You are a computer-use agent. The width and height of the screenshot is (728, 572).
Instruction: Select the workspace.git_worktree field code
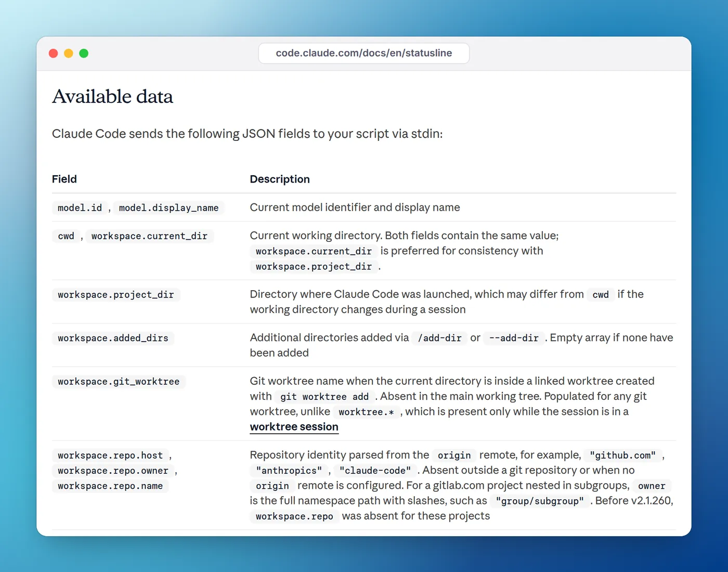119,382
